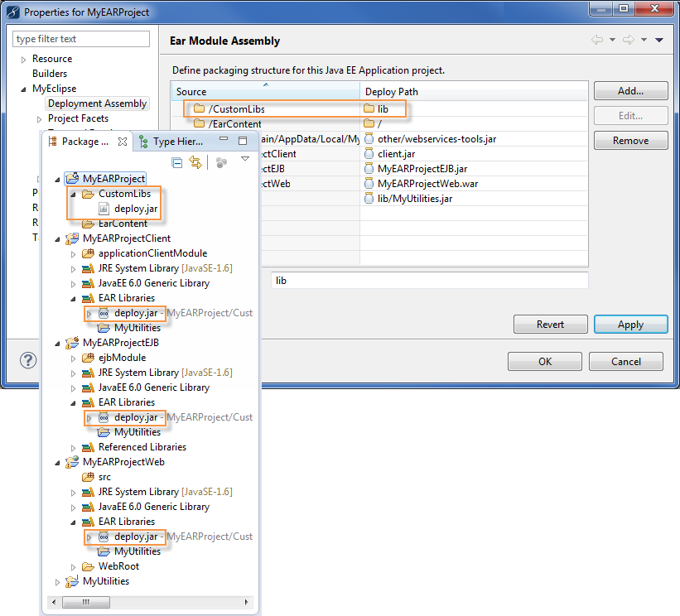This screenshot has width=680, height=616.
Task: Close the Package Explorer tab
Action: [122, 142]
